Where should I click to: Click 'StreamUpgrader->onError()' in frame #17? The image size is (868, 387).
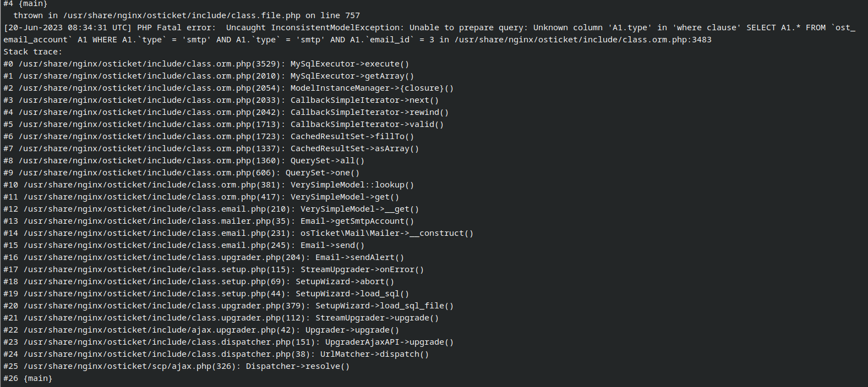362,269
